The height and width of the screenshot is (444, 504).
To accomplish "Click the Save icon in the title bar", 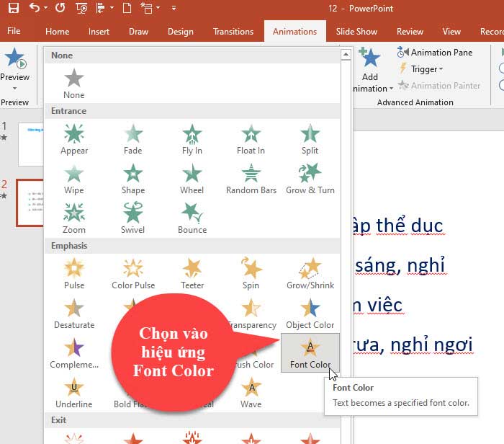I will point(13,9).
